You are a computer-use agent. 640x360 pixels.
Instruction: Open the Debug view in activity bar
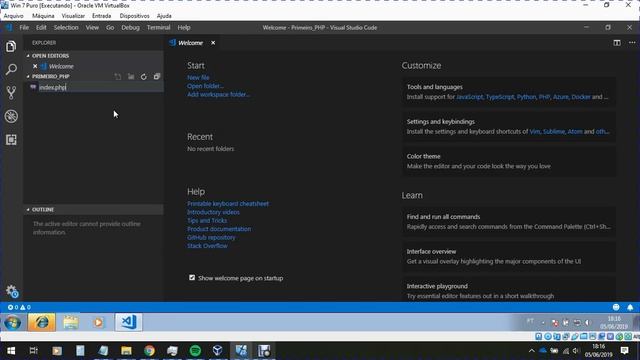coord(11,116)
